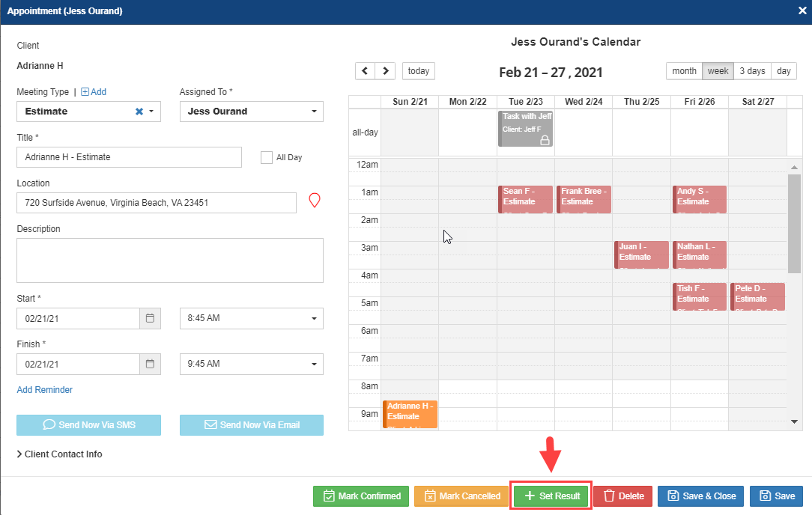This screenshot has width=812, height=515.
Task: Click the Add Reminder link
Action: pos(44,390)
